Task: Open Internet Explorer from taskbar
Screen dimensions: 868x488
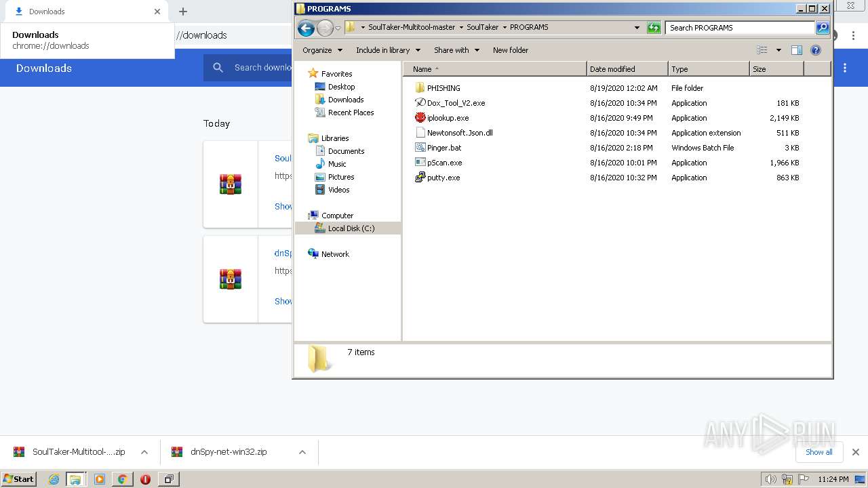Action: 54,479
